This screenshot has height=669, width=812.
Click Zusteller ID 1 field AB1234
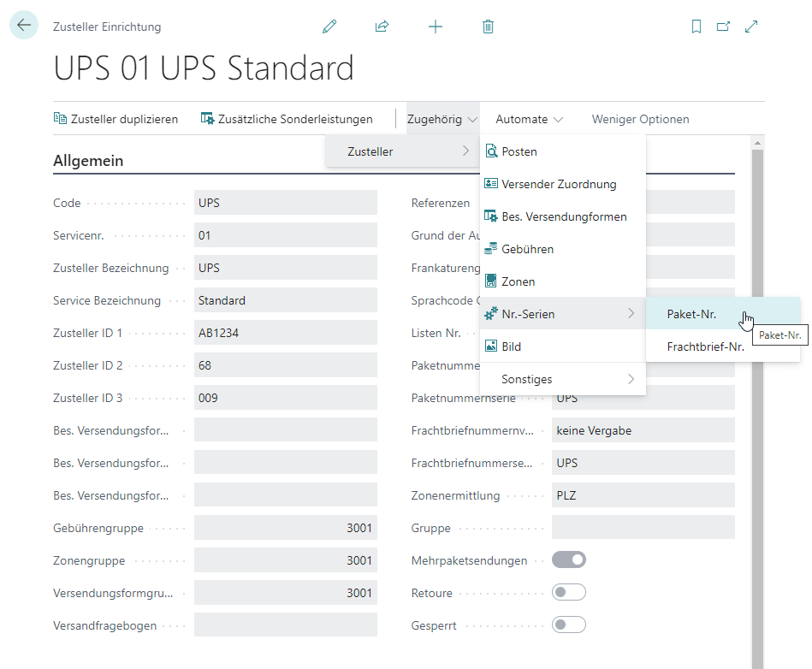point(285,333)
